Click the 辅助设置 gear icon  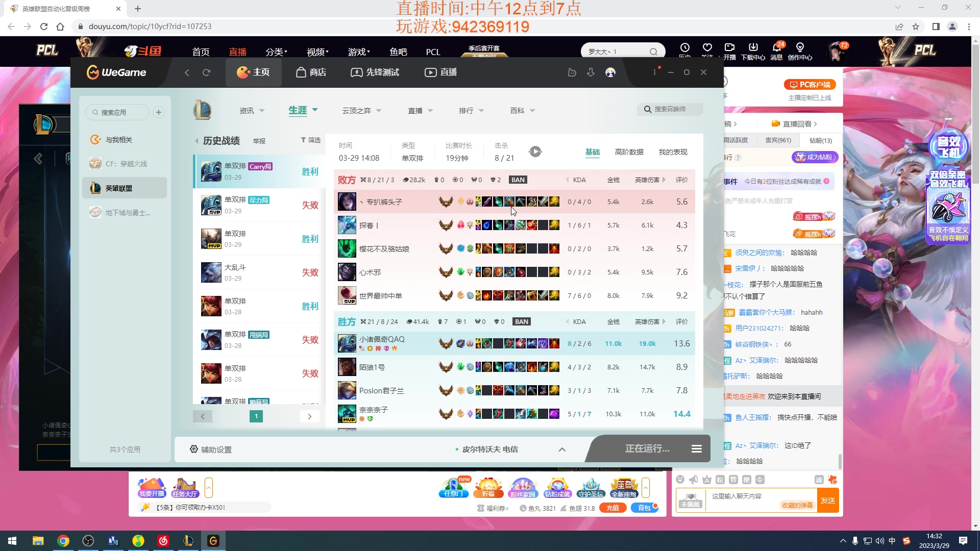coord(194,449)
